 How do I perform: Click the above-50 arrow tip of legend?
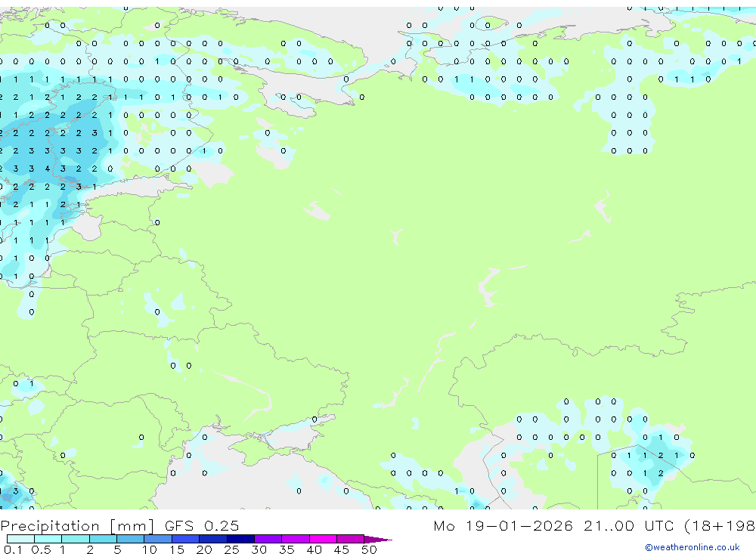(378, 539)
